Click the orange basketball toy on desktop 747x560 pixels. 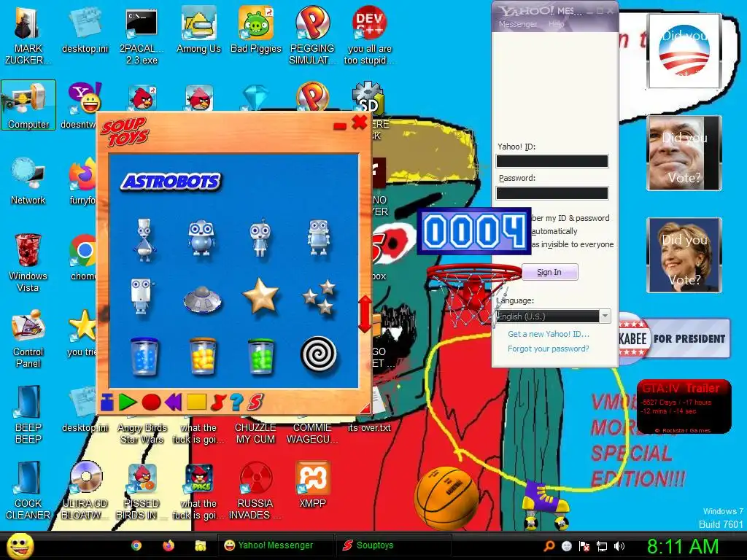(x=446, y=497)
